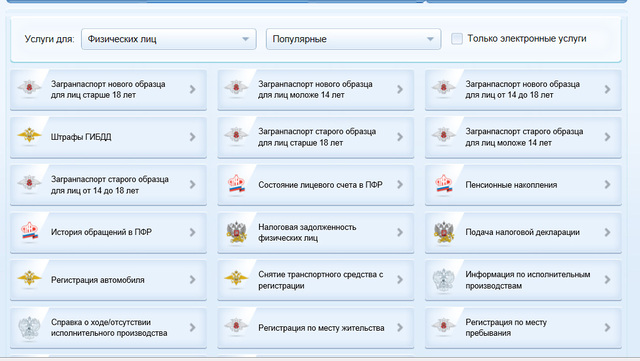Screen dimensions: 640x361
Task: Click emblem icon beside Загранпаспорт нового образца старше 18 лет
Action: pos(29,87)
